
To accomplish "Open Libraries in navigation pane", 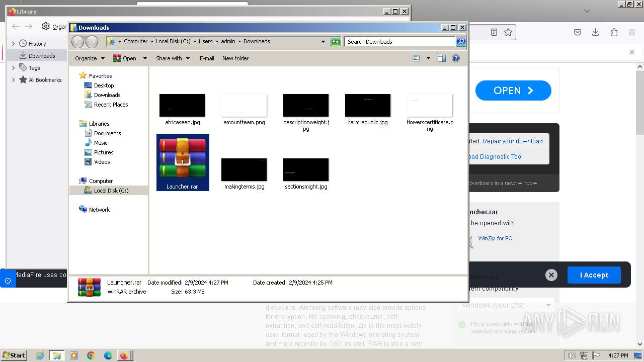I will (99, 124).
